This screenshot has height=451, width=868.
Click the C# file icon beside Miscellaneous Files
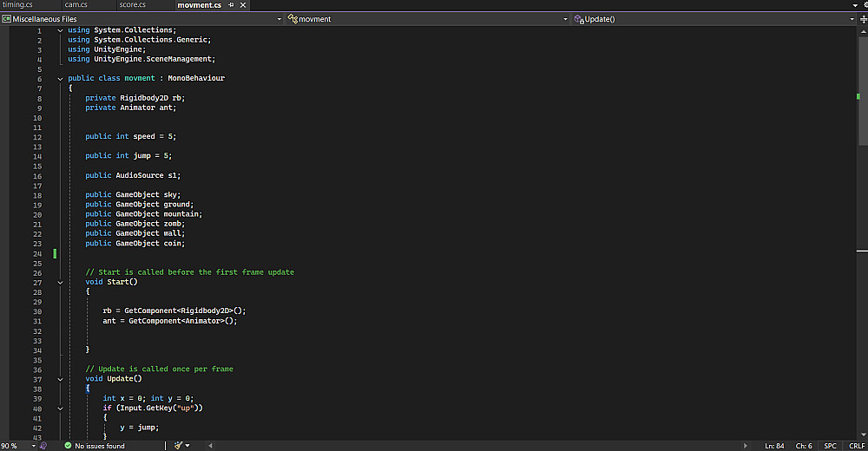pyautogui.click(x=6, y=19)
